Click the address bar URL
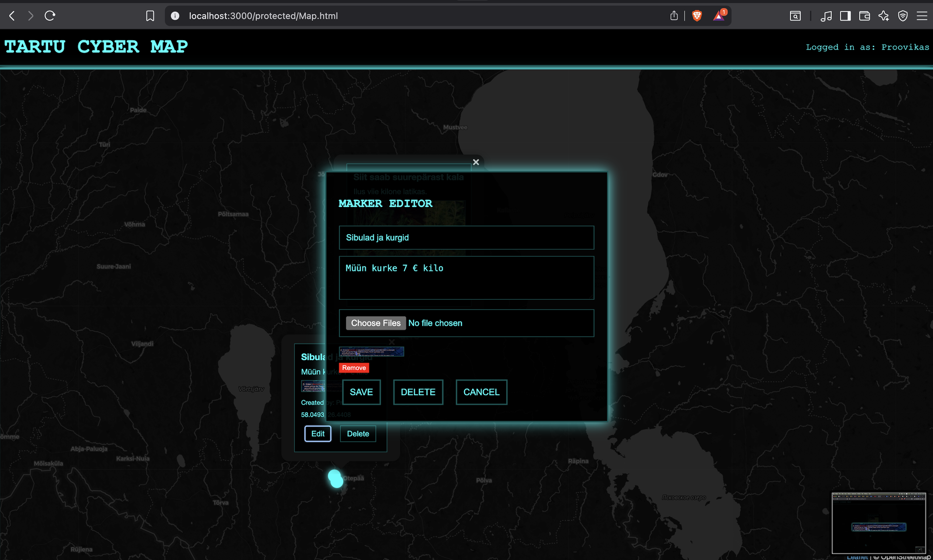This screenshot has height=560, width=933. (x=263, y=16)
